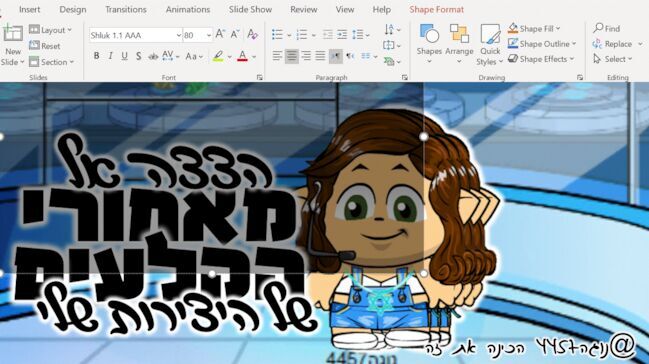The image size is (649, 364).
Task: Open the Transitions tab
Action: 126,9
